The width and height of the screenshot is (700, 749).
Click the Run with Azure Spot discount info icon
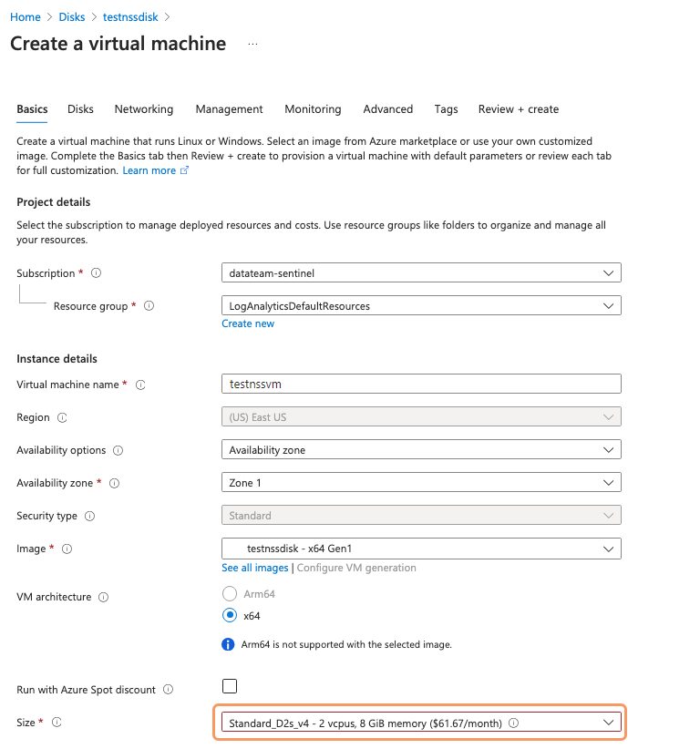point(168,690)
